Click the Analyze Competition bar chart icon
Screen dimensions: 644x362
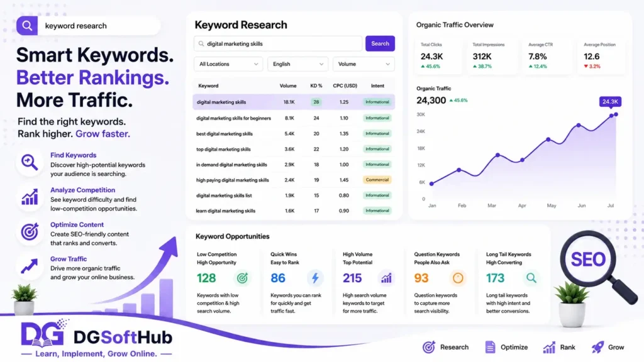(30, 197)
